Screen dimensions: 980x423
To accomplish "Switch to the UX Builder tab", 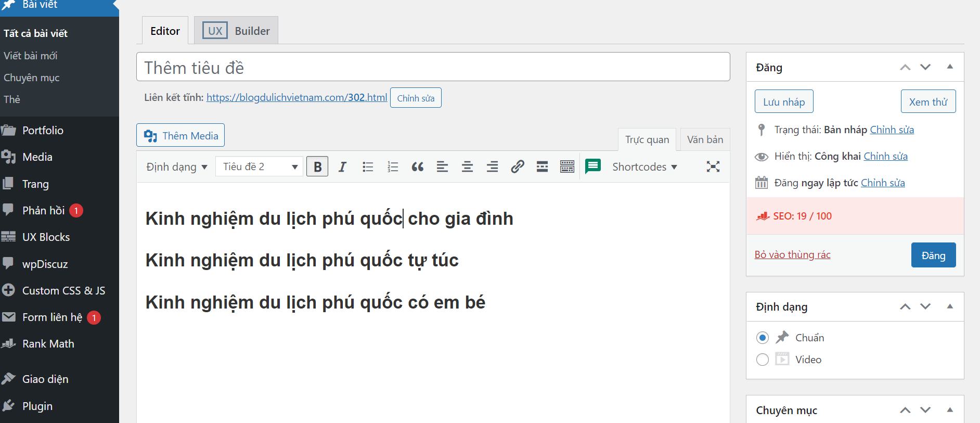I will click(x=236, y=31).
